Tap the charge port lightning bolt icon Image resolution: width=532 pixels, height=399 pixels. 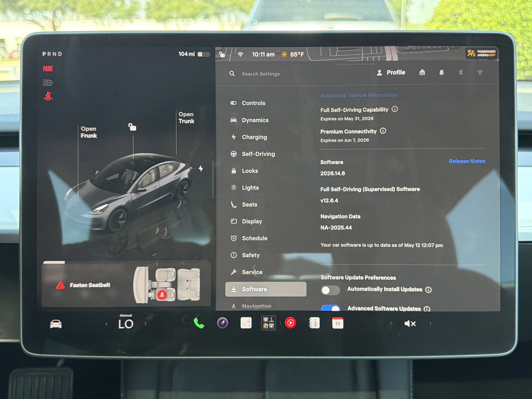201,169
